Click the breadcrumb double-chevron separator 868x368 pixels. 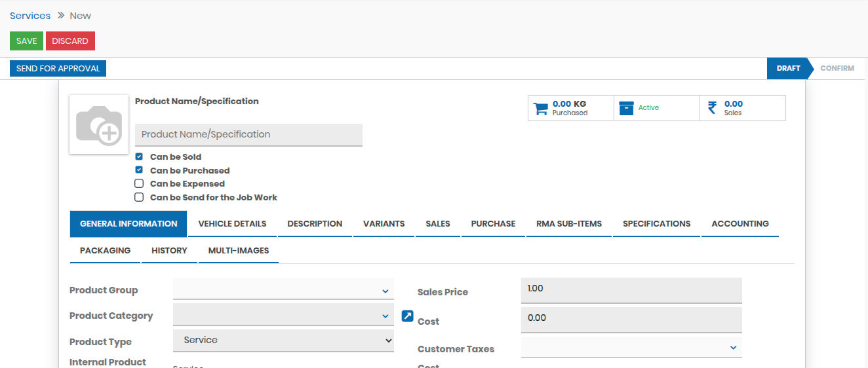coord(60,16)
